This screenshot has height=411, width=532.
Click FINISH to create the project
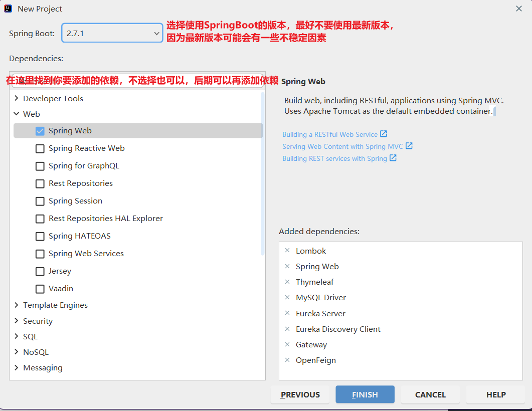click(365, 394)
